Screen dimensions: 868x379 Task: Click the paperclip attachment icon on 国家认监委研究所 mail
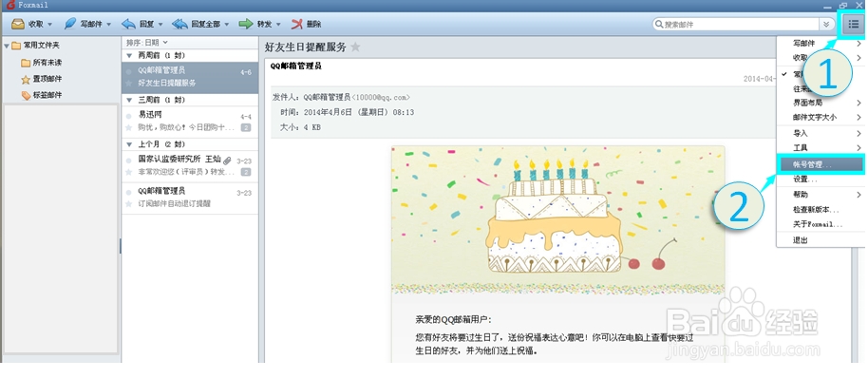(227, 161)
